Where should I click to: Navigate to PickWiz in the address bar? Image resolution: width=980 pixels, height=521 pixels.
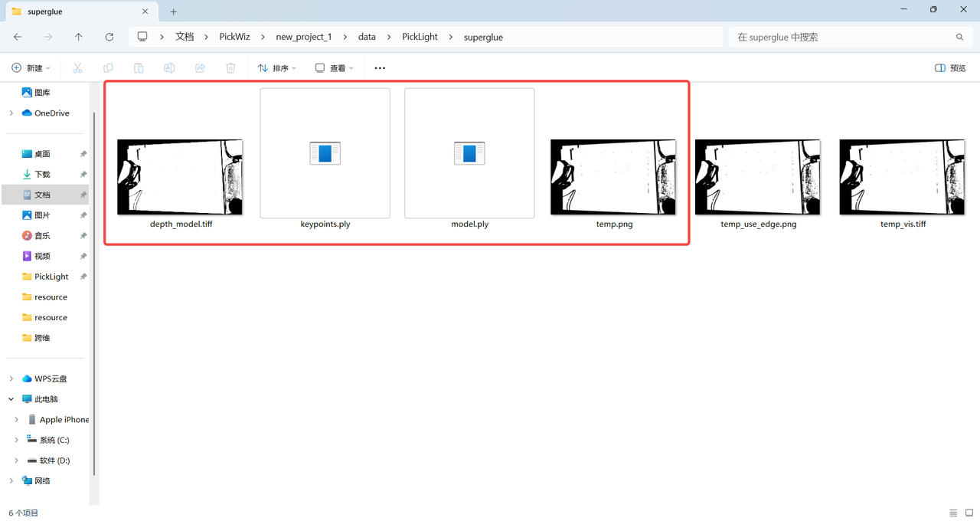pyautogui.click(x=234, y=37)
